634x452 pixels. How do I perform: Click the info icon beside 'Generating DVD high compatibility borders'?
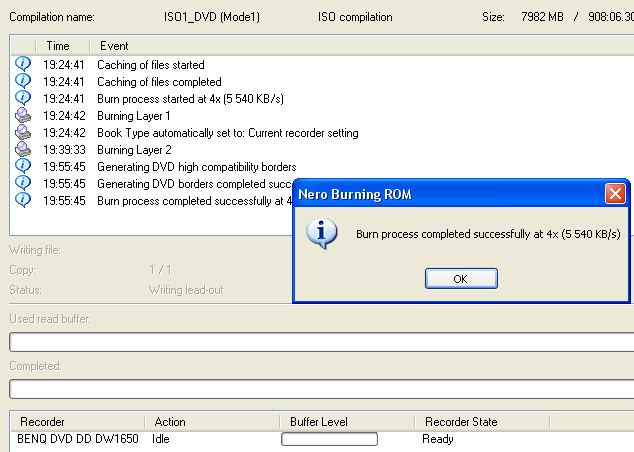(x=23, y=166)
